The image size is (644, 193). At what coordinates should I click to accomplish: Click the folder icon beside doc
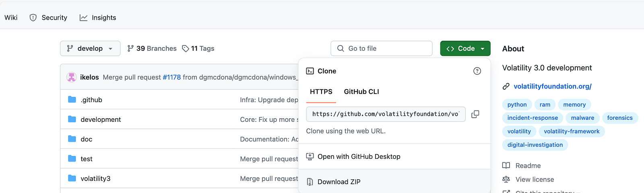tap(72, 139)
